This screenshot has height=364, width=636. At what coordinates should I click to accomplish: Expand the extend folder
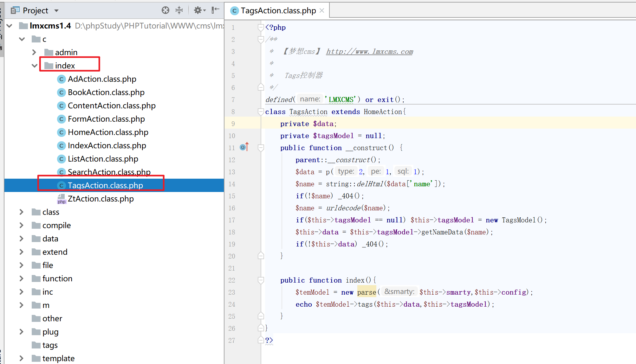coord(22,252)
